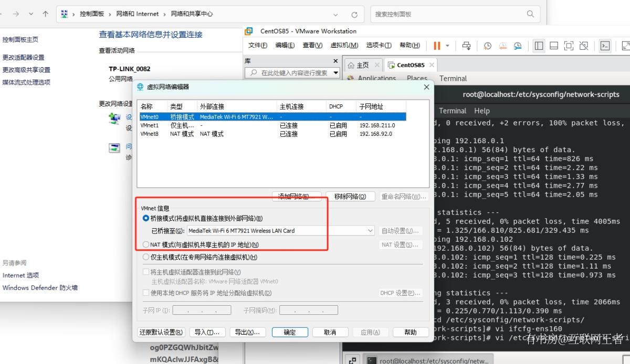Image resolution: width=630 pixels, height=364 pixels.
Task: Click the Control Panel icon in the address bar
Action: [65, 14]
